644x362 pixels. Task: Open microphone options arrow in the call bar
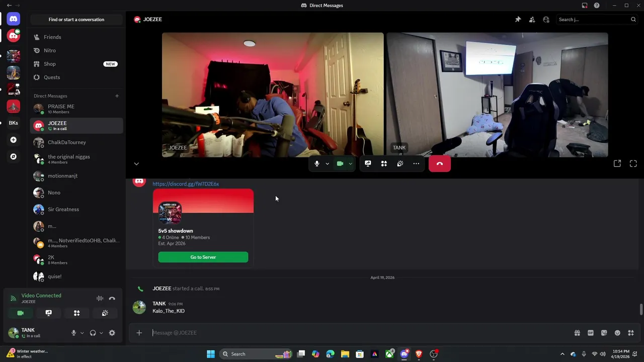point(327,163)
